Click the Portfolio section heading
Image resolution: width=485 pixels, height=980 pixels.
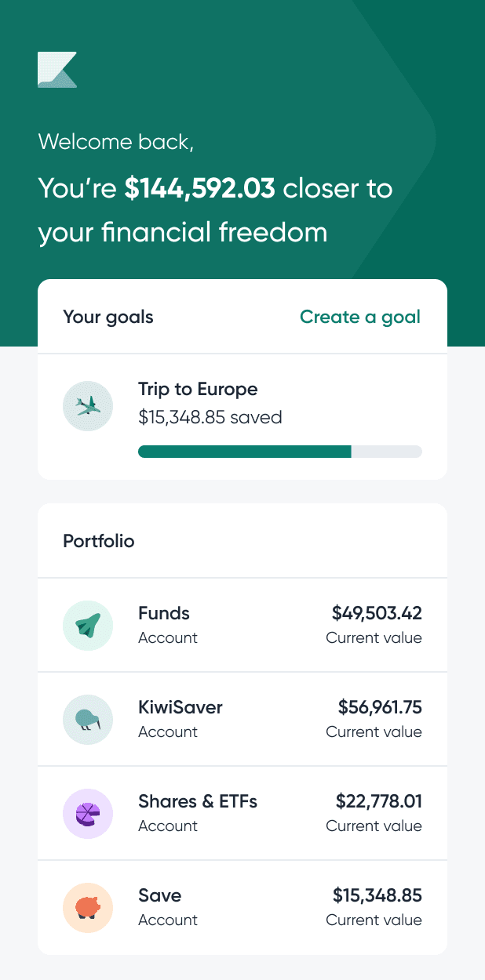99,541
